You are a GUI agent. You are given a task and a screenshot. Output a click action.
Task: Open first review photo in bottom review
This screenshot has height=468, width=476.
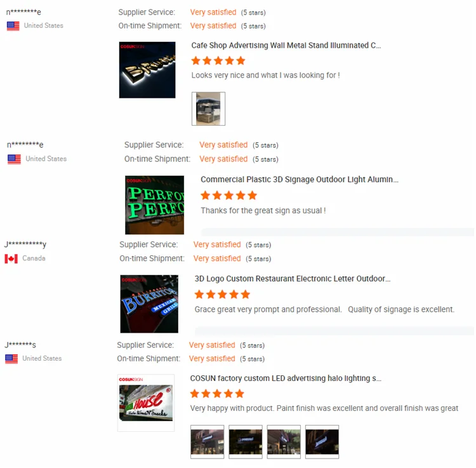click(x=207, y=441)
